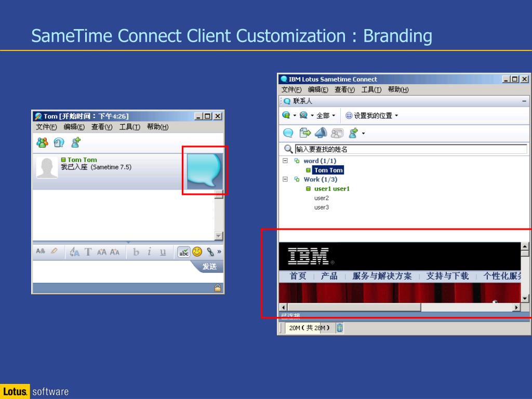Screen dimensions: 532x399
Task: Open the dropdown arrow next to view filter icon
Action: pyautogui.click(x=312, y=115)
